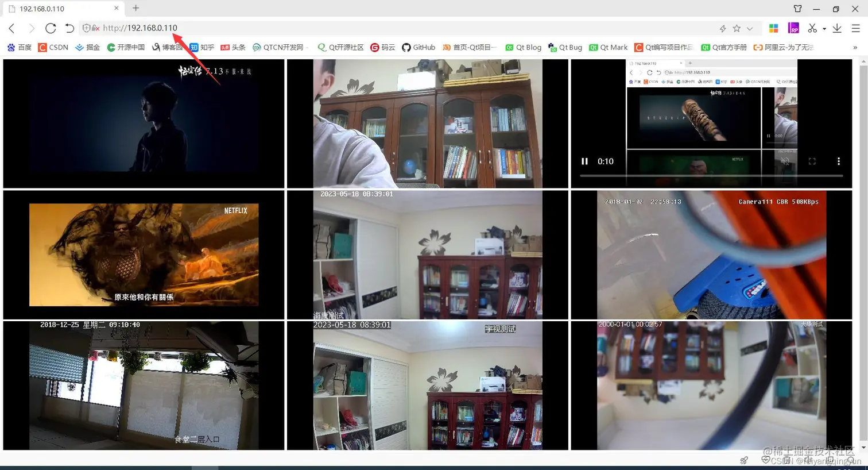Open the three-dot menu on 0:10 video
Viewport: 868px width, 470px height.
pos(839,161)
